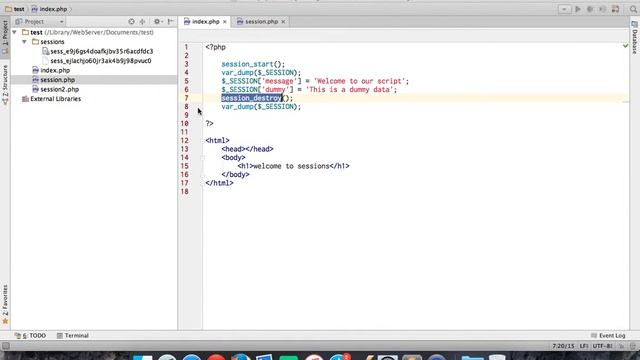Click the Run play button

(x=578, y=9)
